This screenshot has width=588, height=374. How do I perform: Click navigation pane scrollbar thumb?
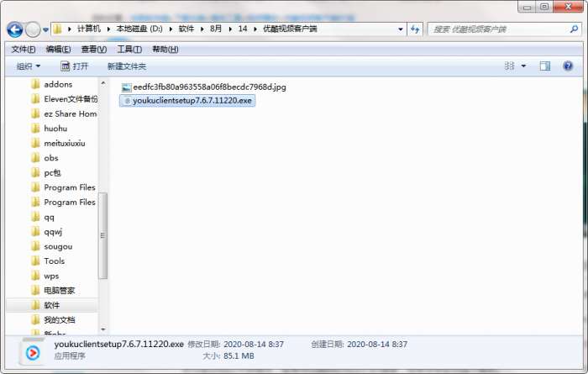click(103, 236)
